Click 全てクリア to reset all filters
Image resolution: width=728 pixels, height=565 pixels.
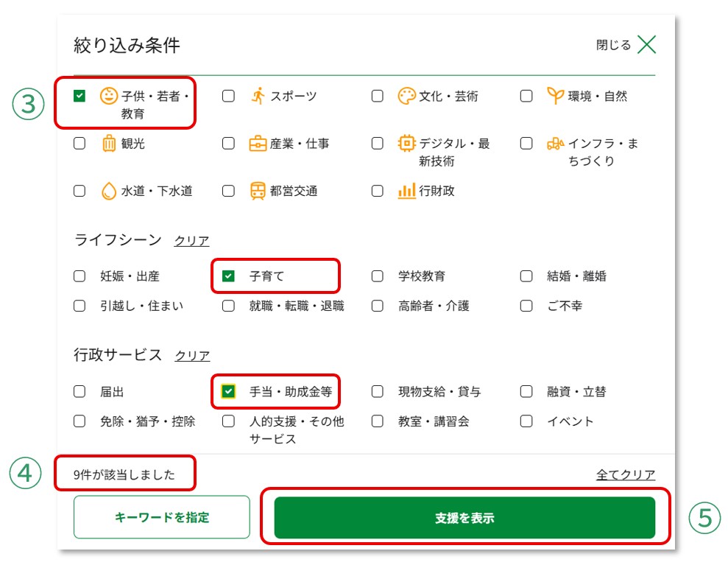pyautogui.click(x=625, y=475)
